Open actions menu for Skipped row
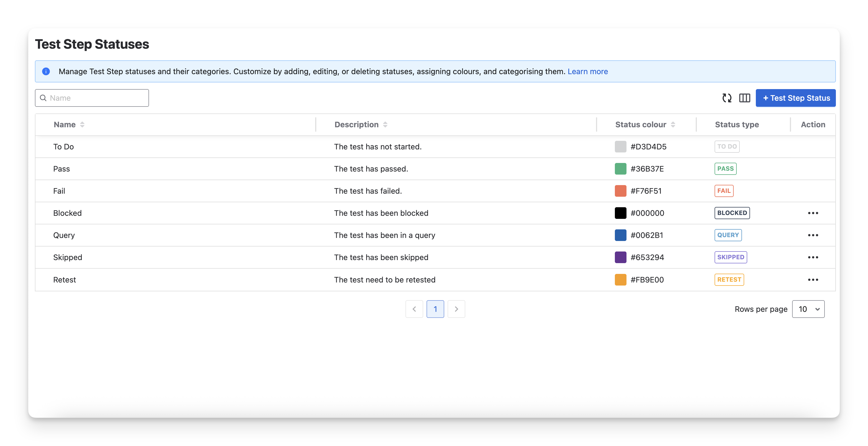 tap(813, 258)
